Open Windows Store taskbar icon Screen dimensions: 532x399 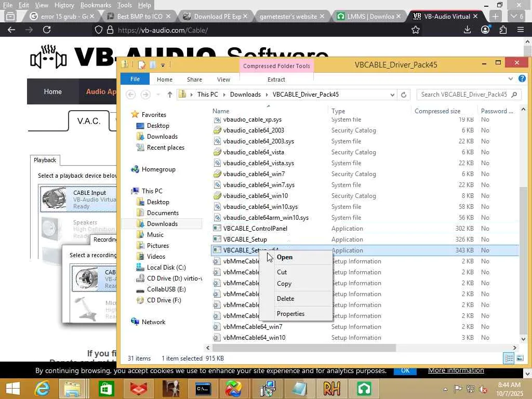coord(106,389)
